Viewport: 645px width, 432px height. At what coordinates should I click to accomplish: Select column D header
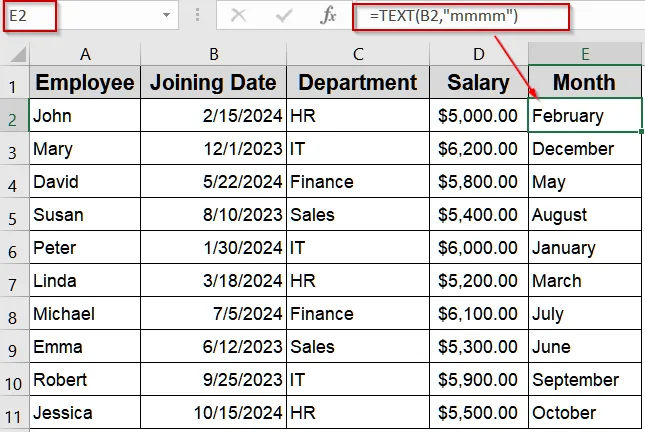(479, 54)
